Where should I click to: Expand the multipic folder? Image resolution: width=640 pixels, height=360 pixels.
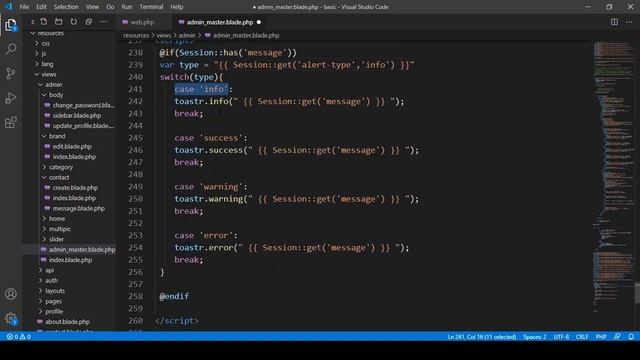[x=60, y=229]
